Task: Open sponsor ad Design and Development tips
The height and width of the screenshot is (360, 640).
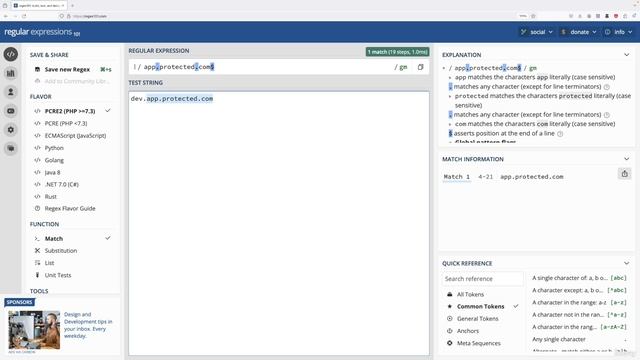Action: pyautogui.click(x=88, y=325)
